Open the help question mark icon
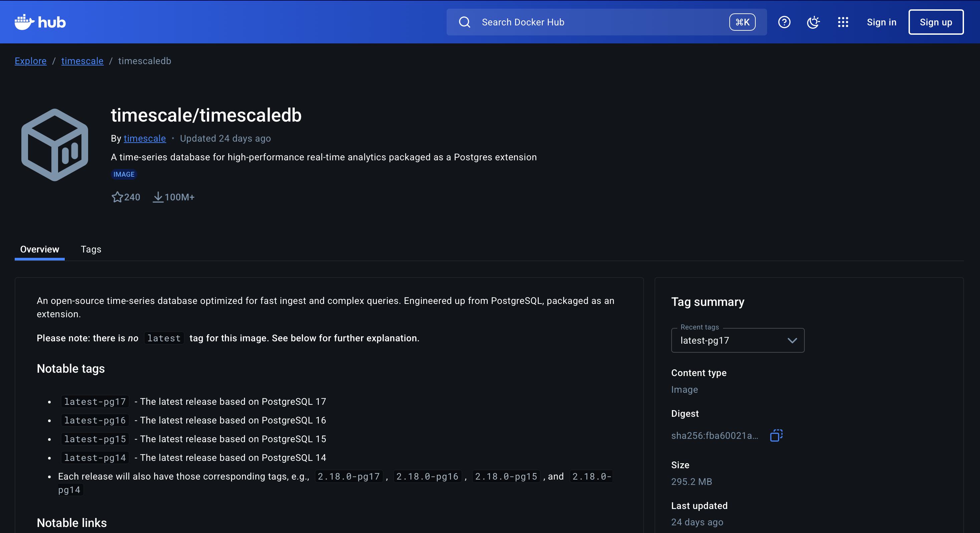The height and width of the screenshot is (533, 980). point(784,22)
